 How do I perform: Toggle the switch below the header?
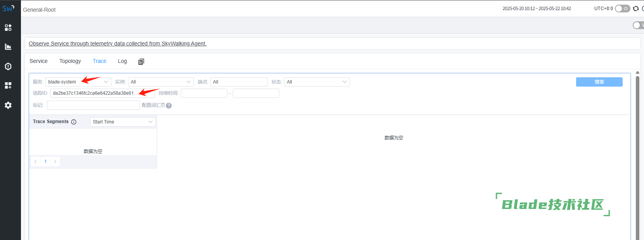pyautogui.click(x=638, y=25)
